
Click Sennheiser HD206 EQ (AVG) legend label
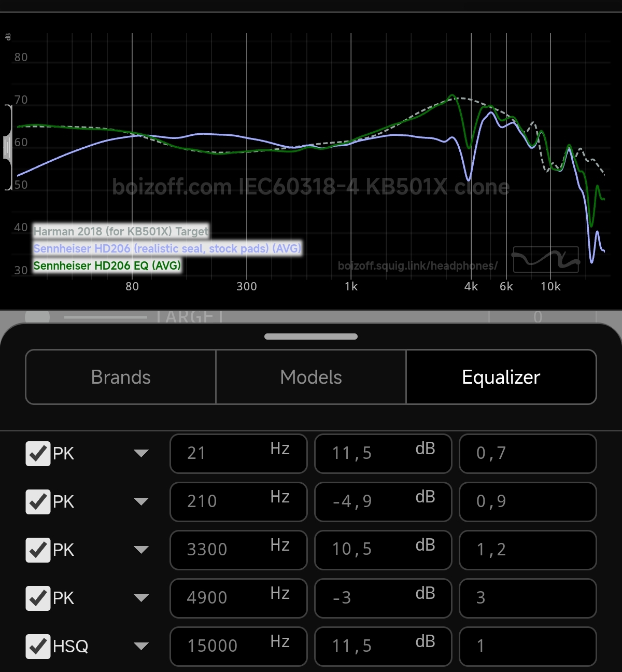pos(107,266)
